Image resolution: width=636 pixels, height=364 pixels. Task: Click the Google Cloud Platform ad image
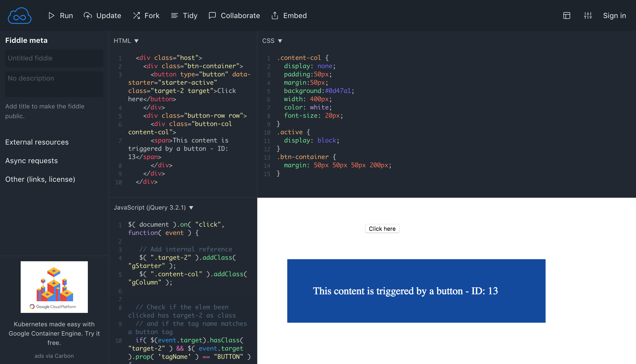click(x=54, y=287)
